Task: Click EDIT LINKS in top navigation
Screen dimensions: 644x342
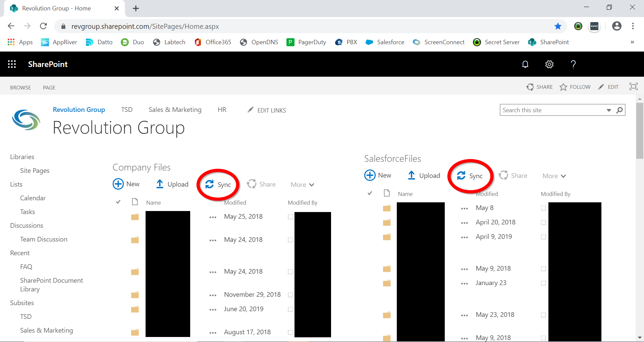Action: tap(267, 110)
